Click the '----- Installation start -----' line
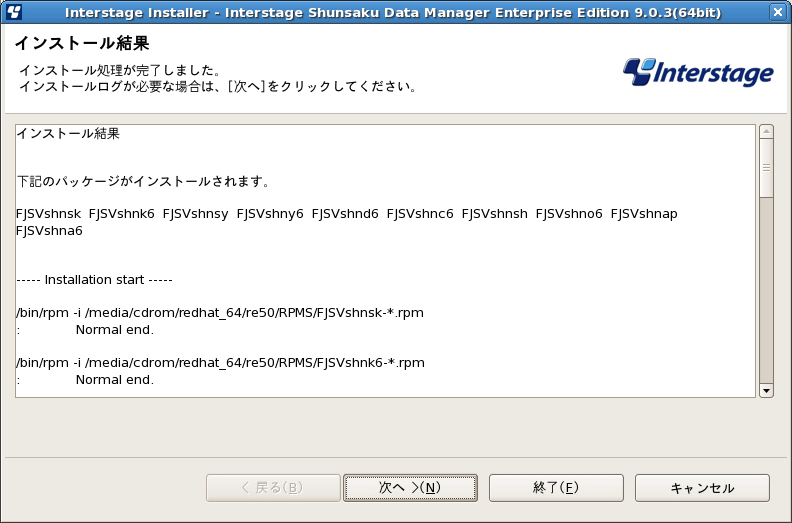 tap(94, 280)
